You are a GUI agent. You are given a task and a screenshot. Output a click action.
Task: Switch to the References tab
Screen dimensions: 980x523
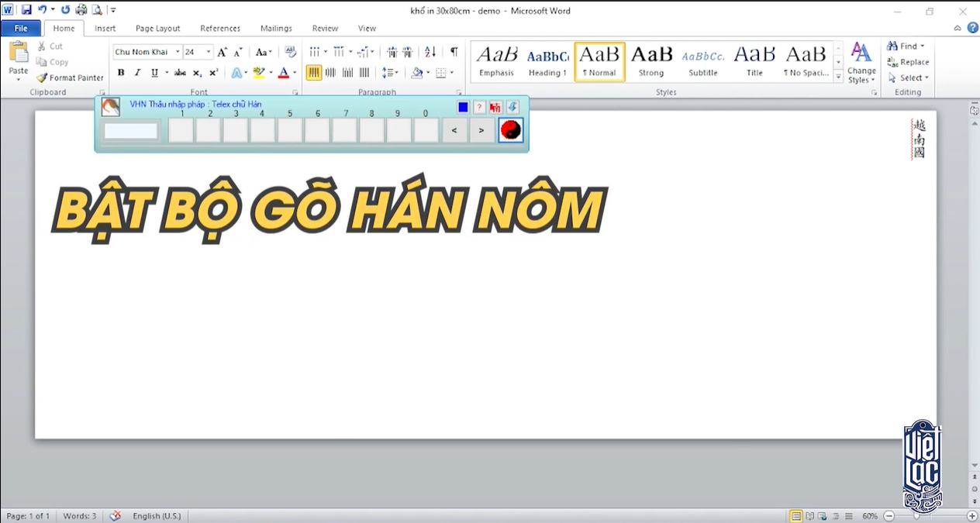220,29
